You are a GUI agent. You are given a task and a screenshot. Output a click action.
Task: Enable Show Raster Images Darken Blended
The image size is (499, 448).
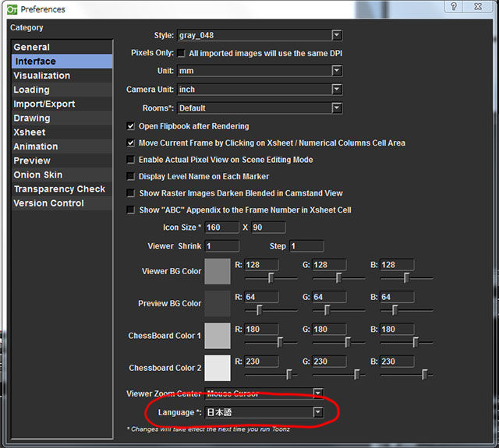point(130,193)
